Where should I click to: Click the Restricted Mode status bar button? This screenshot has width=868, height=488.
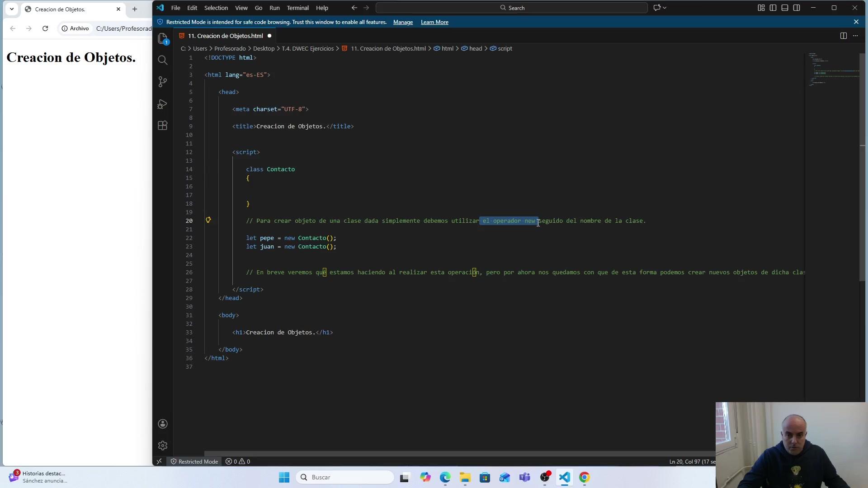(x=194, y=461)
